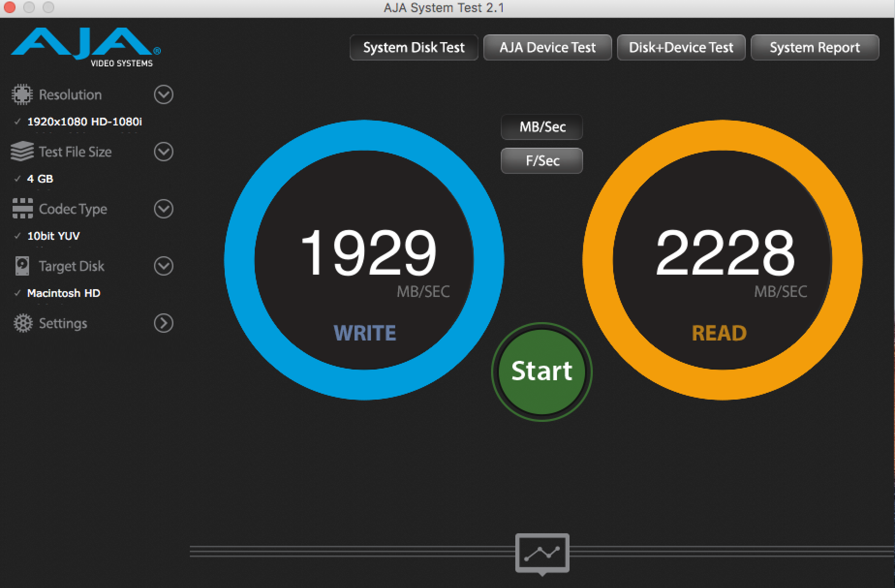895x588 pixels.
Task: Close the AJA System Test window
Action: [x=9, y=7]
